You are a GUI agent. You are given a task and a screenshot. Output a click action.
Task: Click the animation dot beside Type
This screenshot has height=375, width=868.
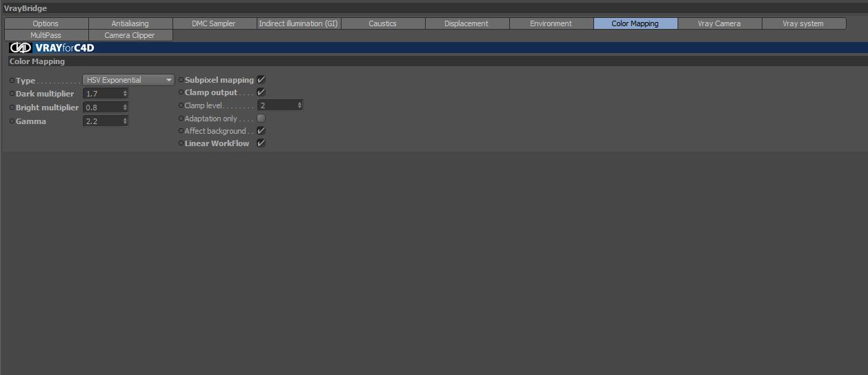12,81
